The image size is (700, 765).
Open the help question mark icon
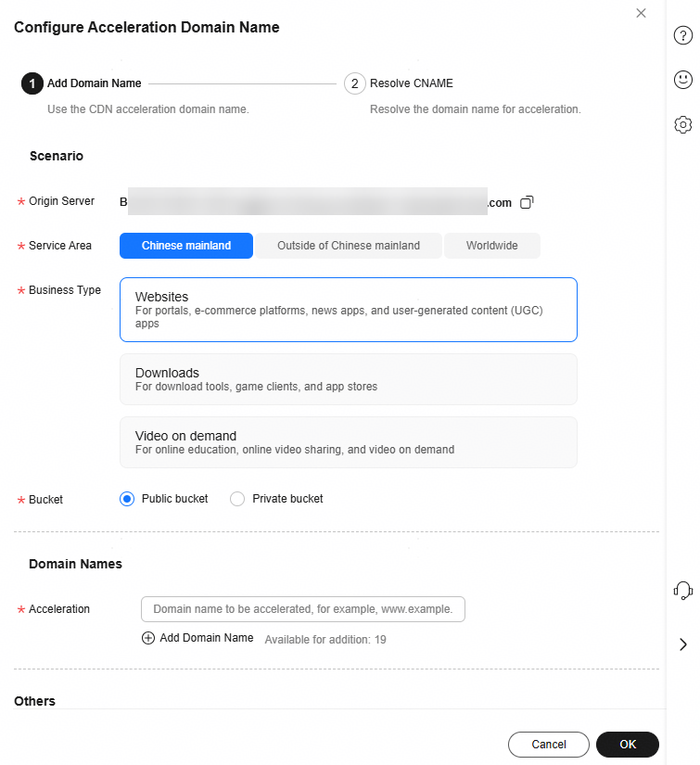682,35
